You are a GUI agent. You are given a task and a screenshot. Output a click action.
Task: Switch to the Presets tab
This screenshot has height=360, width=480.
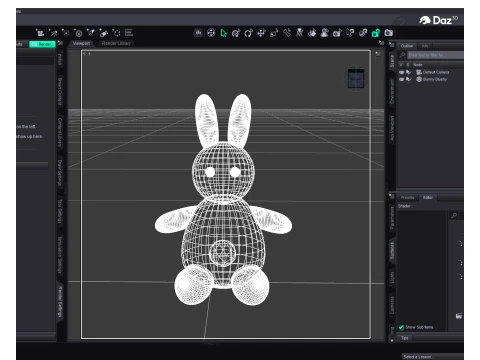407,198
